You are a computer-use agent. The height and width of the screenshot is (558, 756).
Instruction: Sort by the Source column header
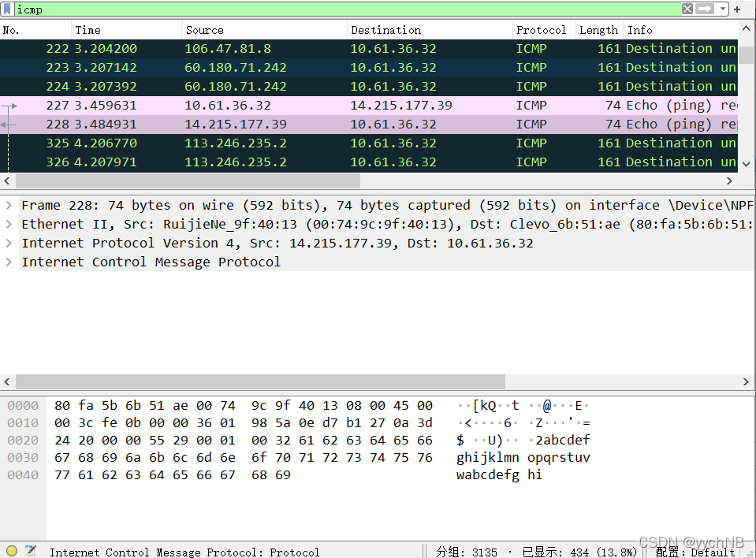[x=265, y=30]
